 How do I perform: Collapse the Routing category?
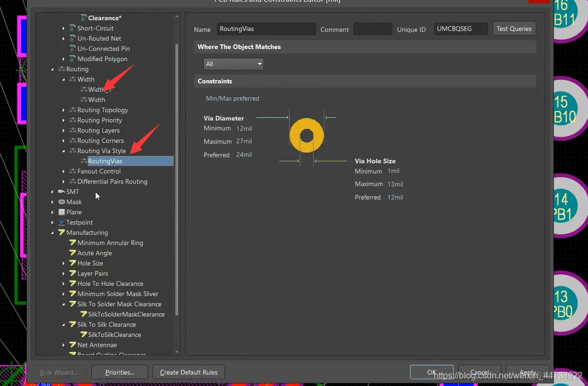52,69
